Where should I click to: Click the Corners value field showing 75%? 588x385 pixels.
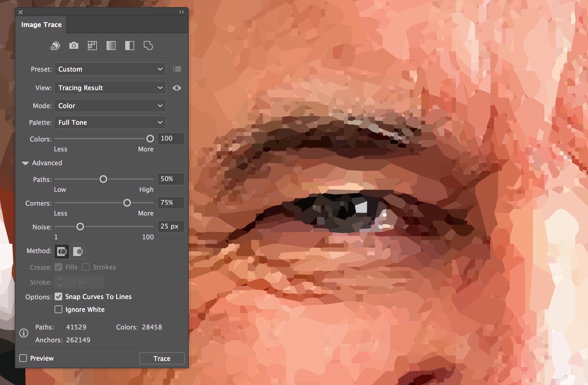click(x=171, y=202)
